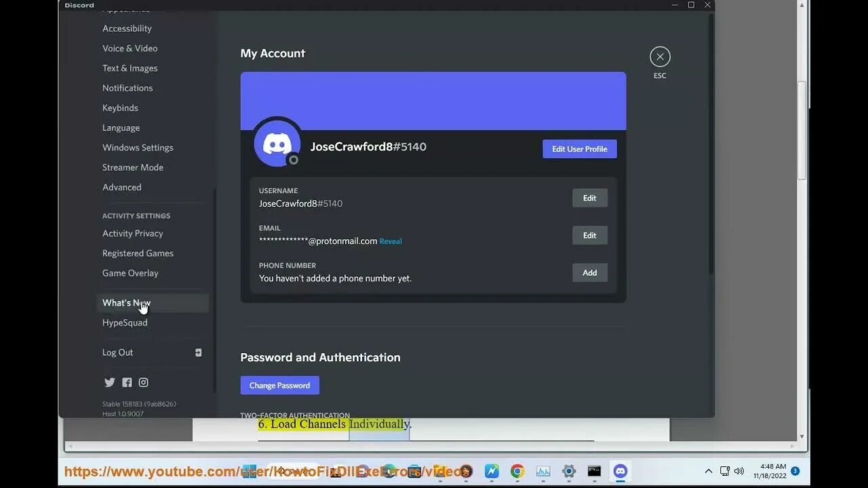The width and height of the screenshot is (868, 488).
Task: Show hidden tray icons chevron
Action: pyautogui.click(x=709, y=471)
